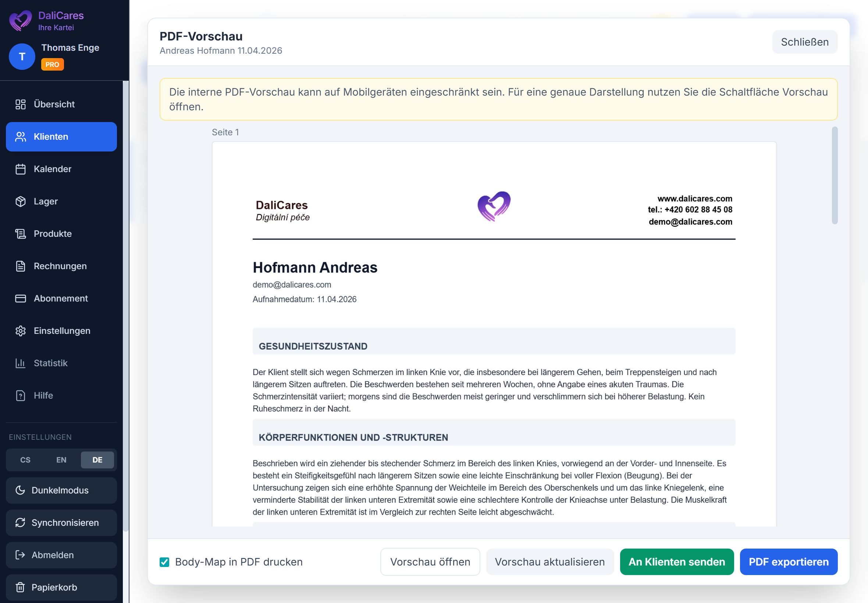This screenshot has width=868, height=603.
Task: Click the Papierkorb trash icon
Action: point(20,587)
